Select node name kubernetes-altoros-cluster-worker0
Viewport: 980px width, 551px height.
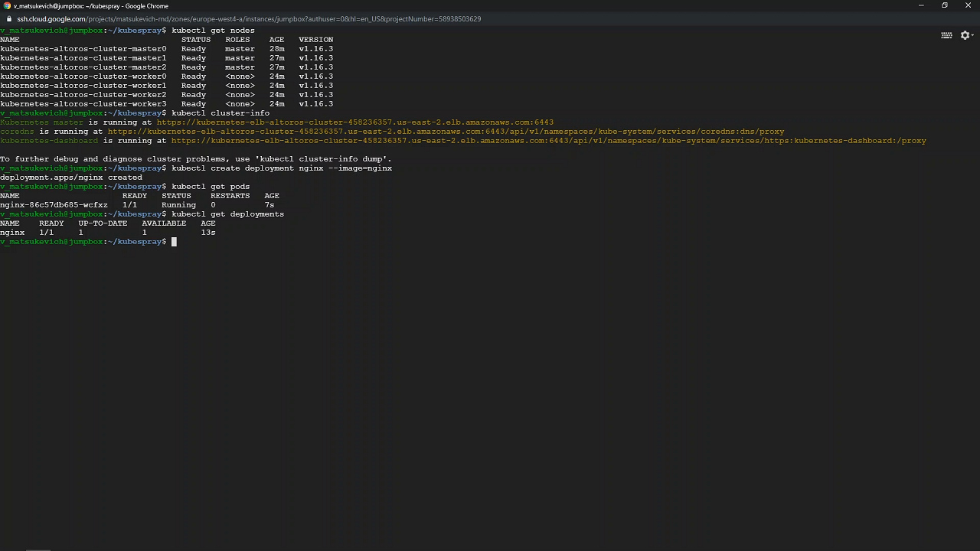tap(83, 77)
